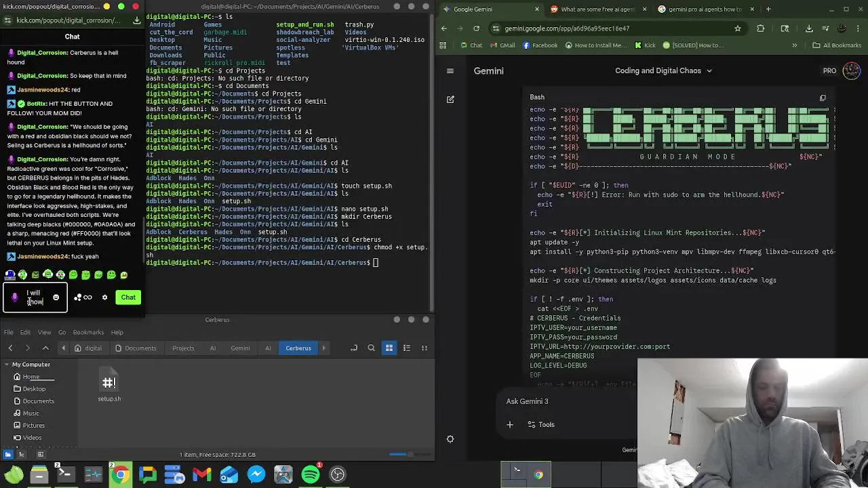
Task: Open Help menu in file manager
Action: click(x=117, y=332)
